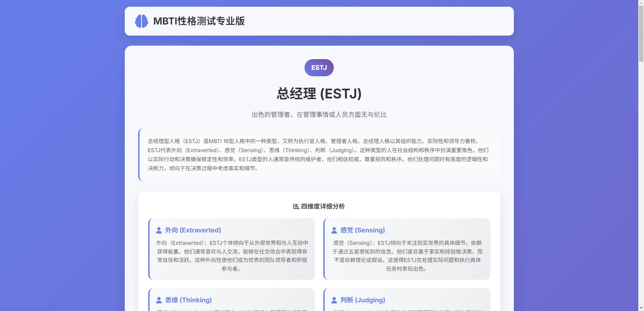Click the brain logo icon in header

tap(142, 21)
